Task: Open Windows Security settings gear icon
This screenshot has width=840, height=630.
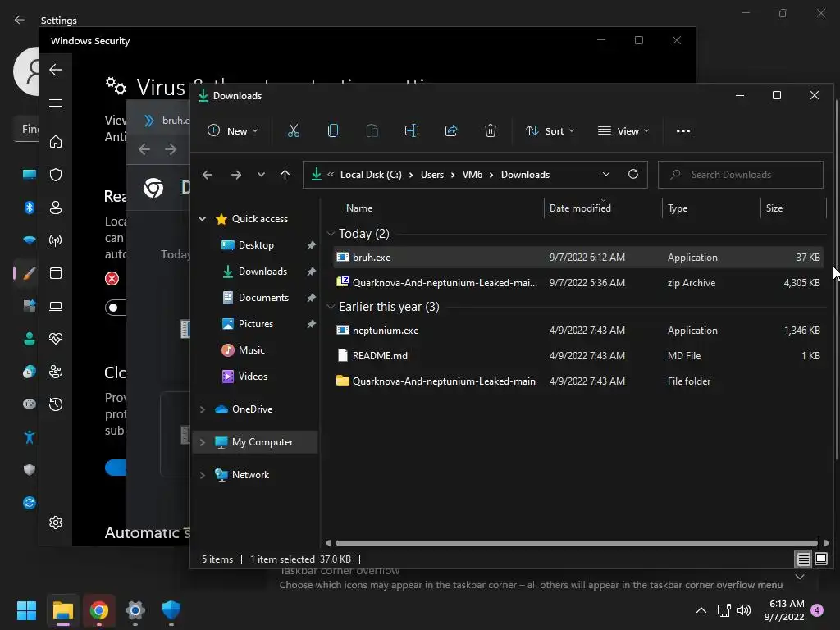Action: [x=56, y=523]
